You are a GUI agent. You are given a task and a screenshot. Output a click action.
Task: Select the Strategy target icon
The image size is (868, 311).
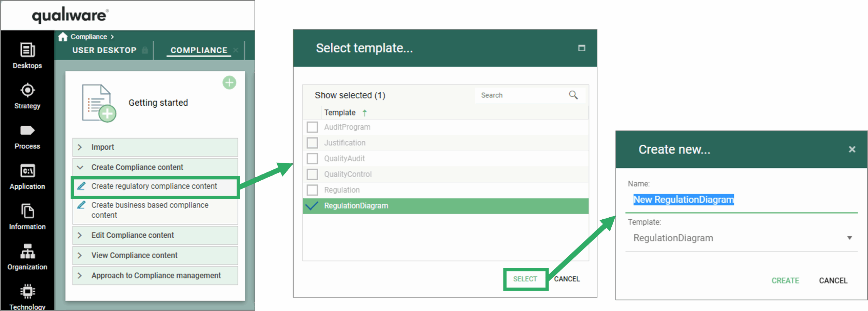[x=27, y=90]
